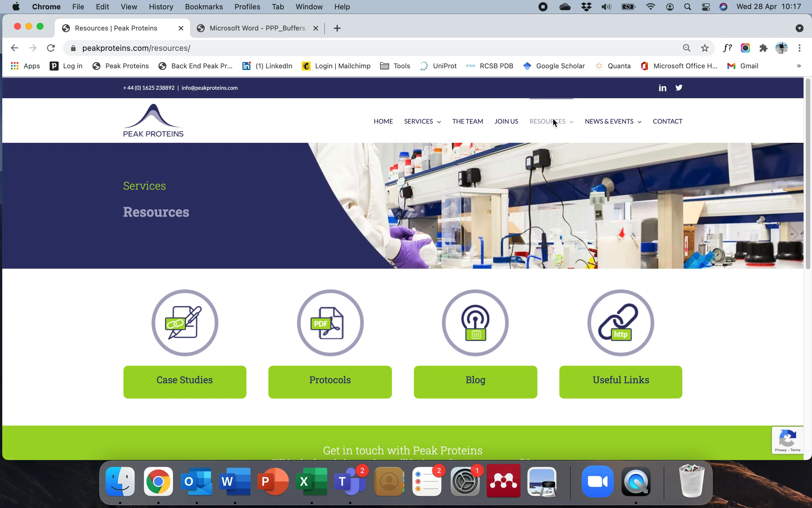Reload the page with the refresh icon
812x508 pixels.
[51, 48]
